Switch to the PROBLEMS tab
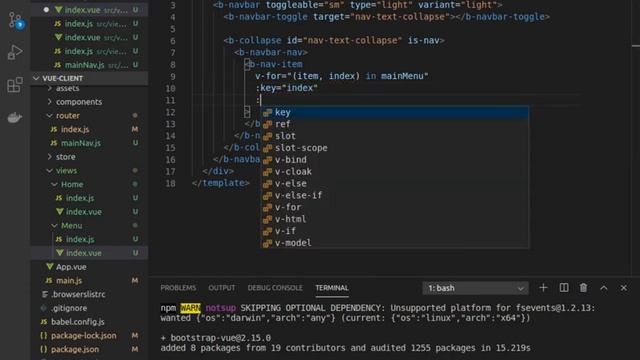This screenshot has width=640, height=360. (178, 288)
